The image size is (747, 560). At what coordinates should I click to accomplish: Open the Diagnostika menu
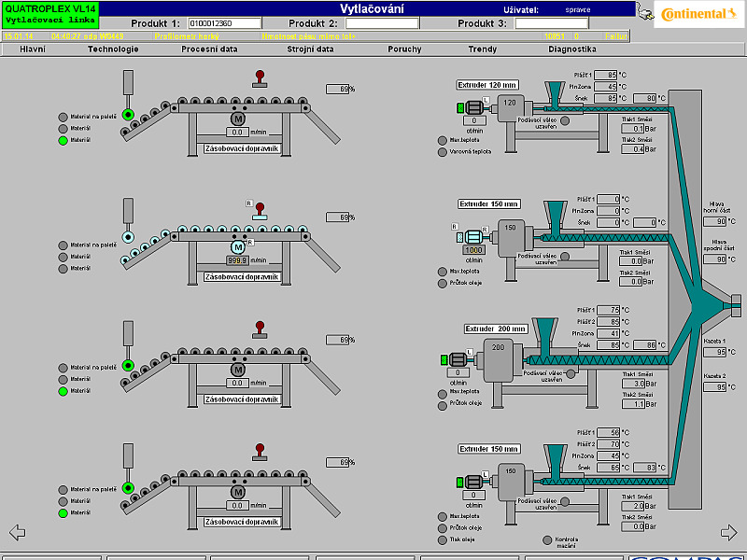(572, 49)
